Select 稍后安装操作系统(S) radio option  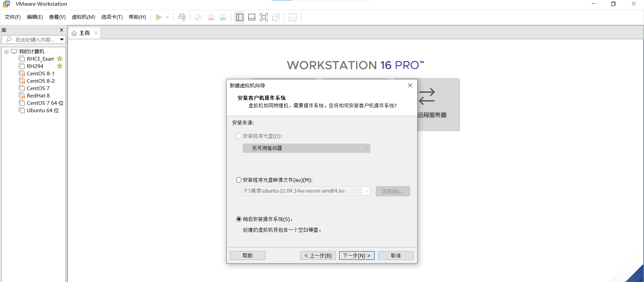(239, 219)
